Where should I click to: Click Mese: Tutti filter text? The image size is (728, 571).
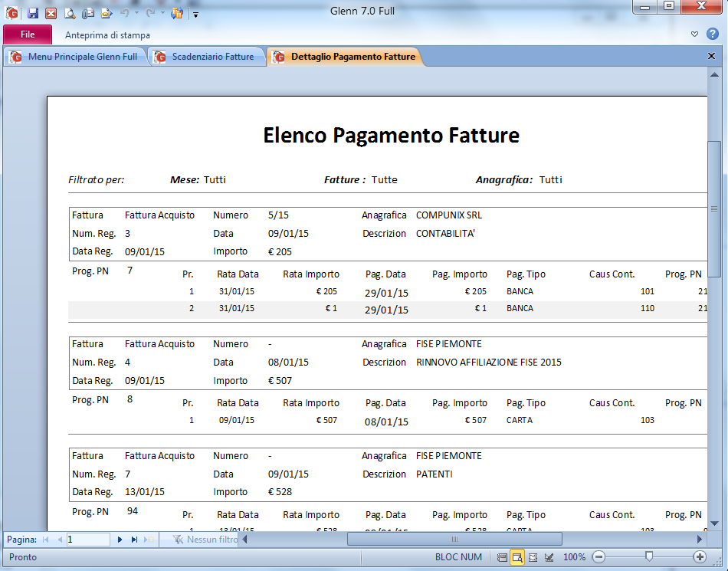click(x=198, y=180)
